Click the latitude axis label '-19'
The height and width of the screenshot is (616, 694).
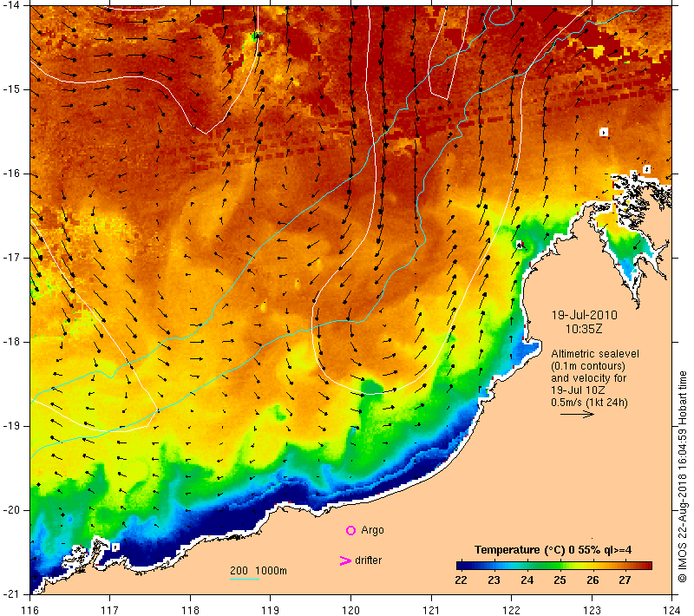[11, 426]
